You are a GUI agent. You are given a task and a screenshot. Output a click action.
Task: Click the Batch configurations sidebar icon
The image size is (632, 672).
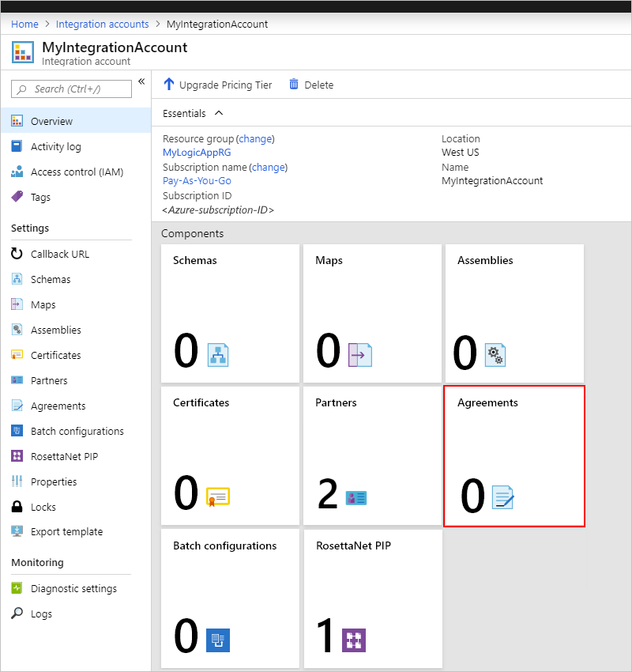point(17,431)
